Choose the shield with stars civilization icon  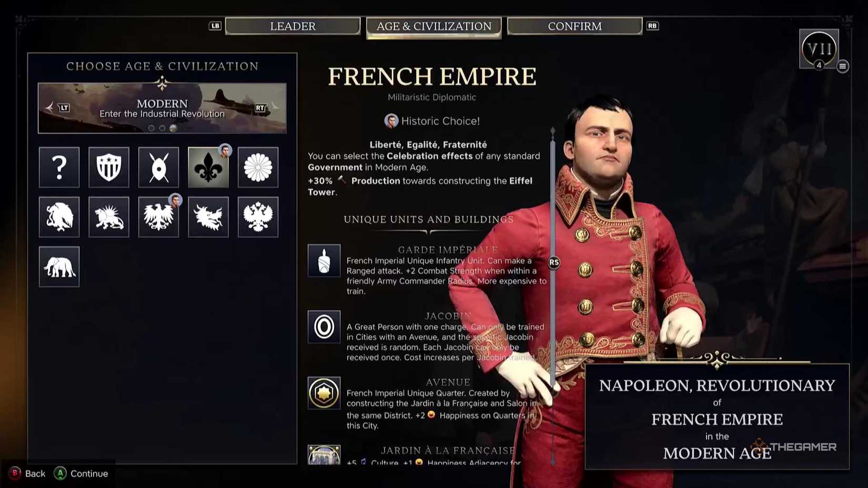coord(109,167)
